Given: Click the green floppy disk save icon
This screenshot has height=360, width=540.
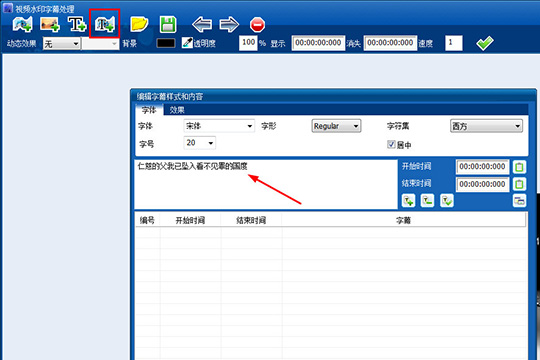Looking at the screenshot, I should click(168, 24).
